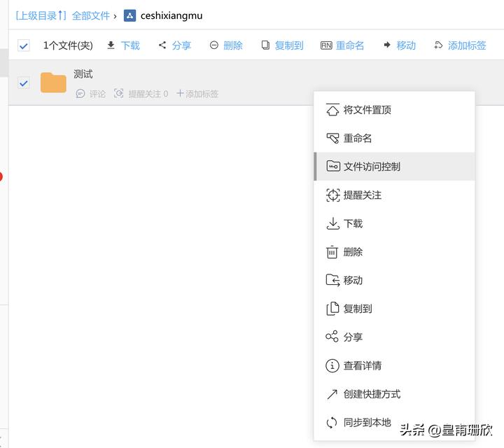The image size is (504, 448).
Task: Click the 评论 link under 测试 folder
Action: click(97, 94)
